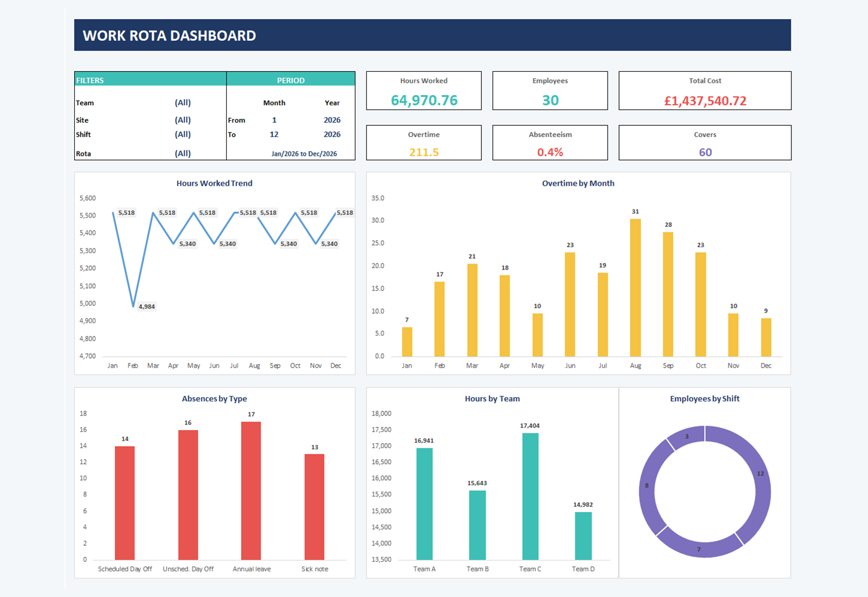
Task: Open the Site filter value (All)
Action: tap(183, 120)
